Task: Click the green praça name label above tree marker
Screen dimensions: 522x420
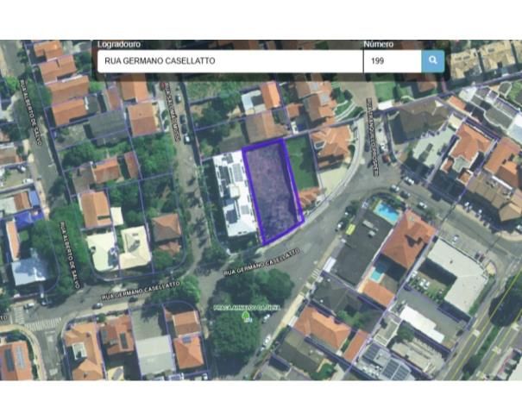Action: [x=247, y=308]
